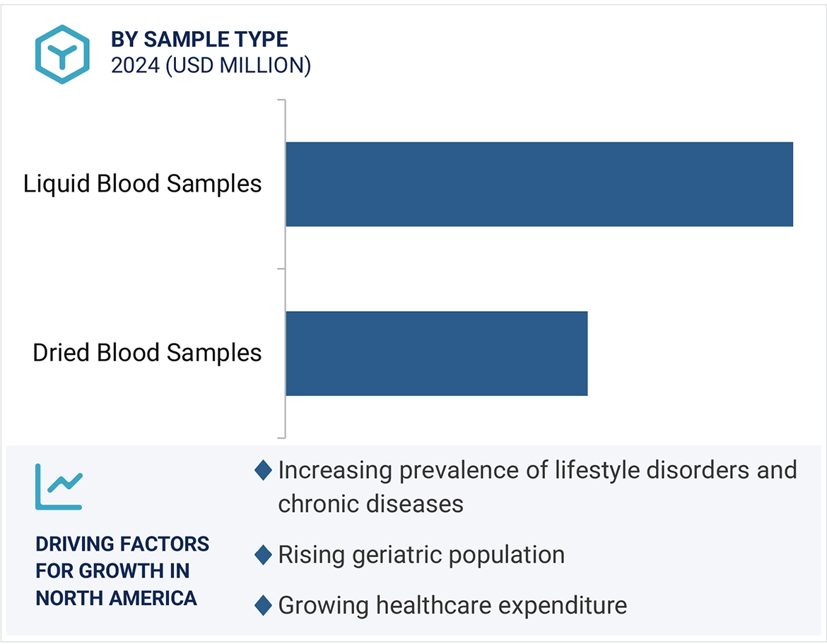Image resolution: width=827 pixels, height=644 pixels.
Task: Click the 2024 (USD MILLION) subtitle
Action: point(211,65)
